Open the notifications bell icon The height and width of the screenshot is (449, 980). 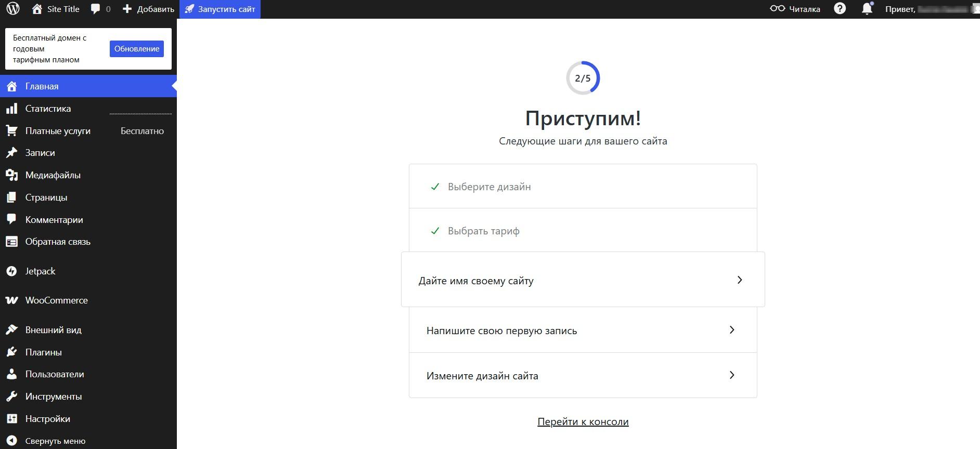[867, 9]
